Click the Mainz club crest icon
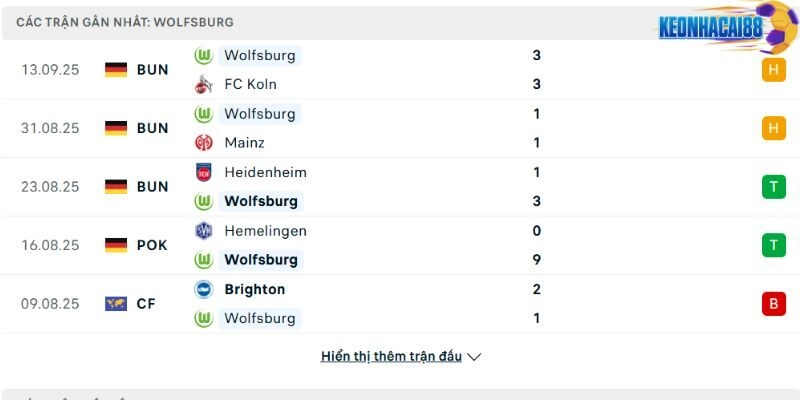The height and width of the screenshot is (400, 800). point(204,142)
